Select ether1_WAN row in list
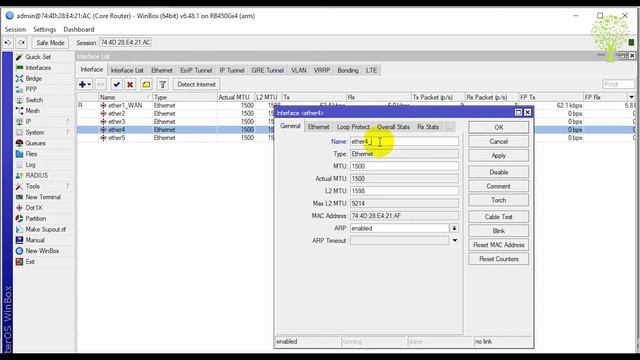The width and height of the screenshot is (640, 360). click(356, 105)
